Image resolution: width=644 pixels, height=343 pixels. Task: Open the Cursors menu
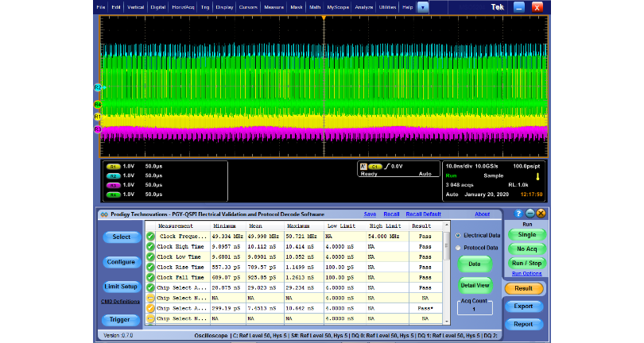[x=248, y=7]
